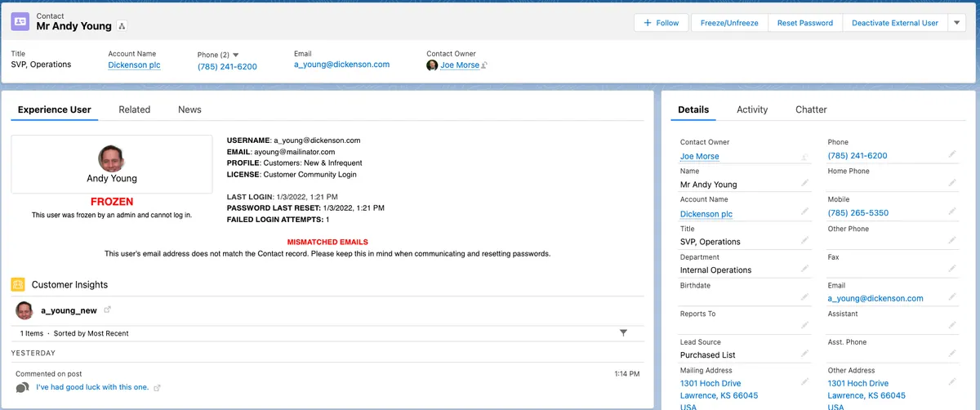Click the "1 Items · Sorted by Most Recent" text
The height and width of the screenshot is (410, 980).
click(x=74, y=333)
